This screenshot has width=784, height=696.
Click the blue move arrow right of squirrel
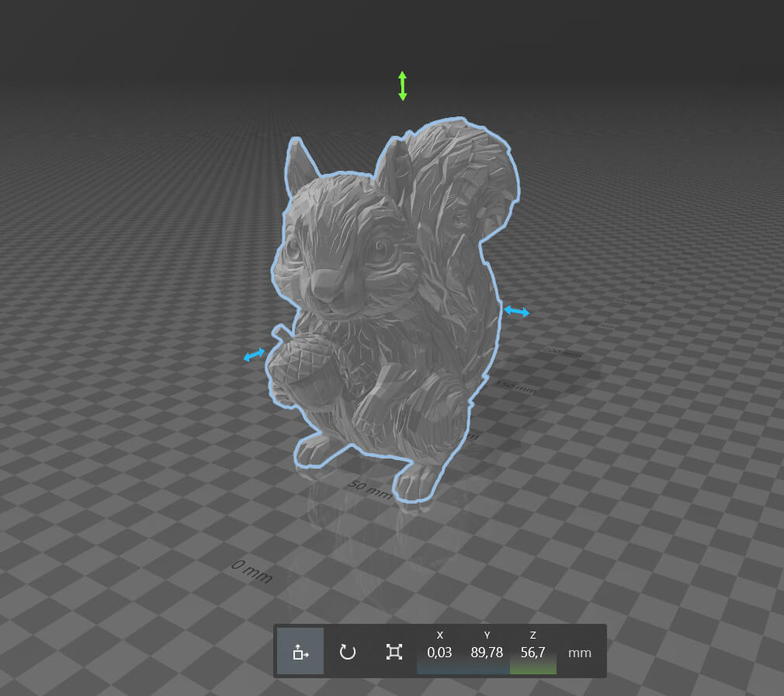516,312
